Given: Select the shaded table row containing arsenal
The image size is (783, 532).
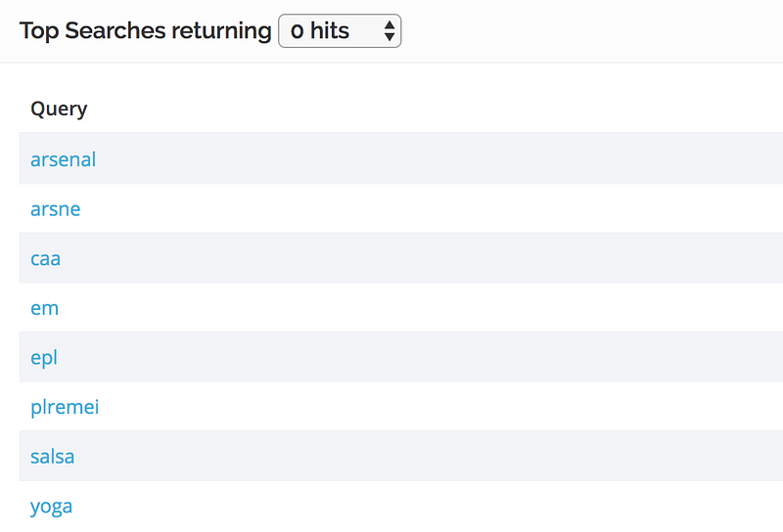Looking at the screenshot, I should tap(401, 158).
